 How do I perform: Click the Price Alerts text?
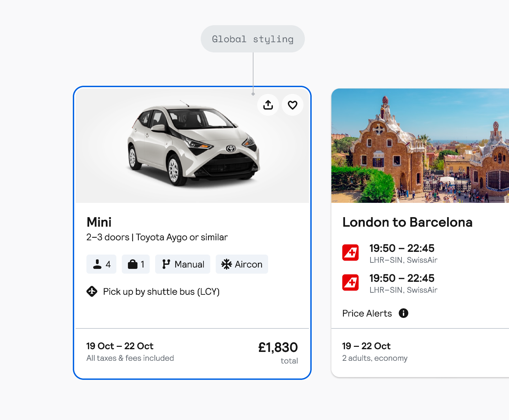click(367, 313)
